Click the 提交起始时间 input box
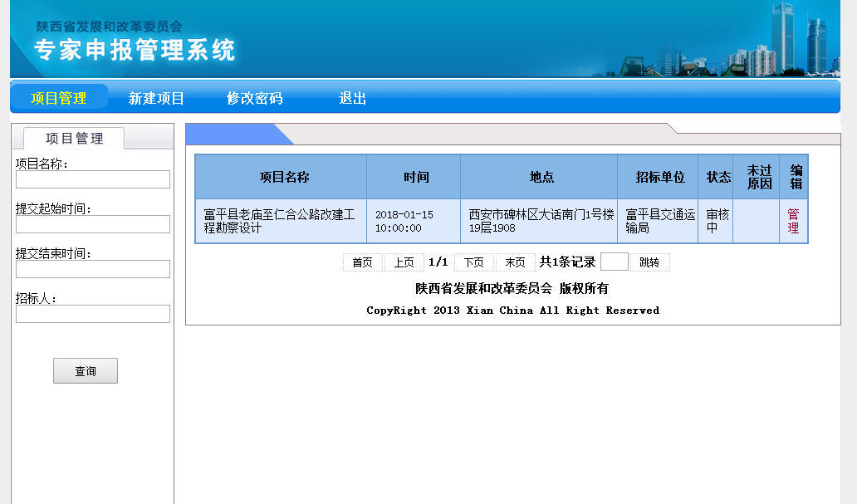The image size is (857, 504). click(92, 224)
